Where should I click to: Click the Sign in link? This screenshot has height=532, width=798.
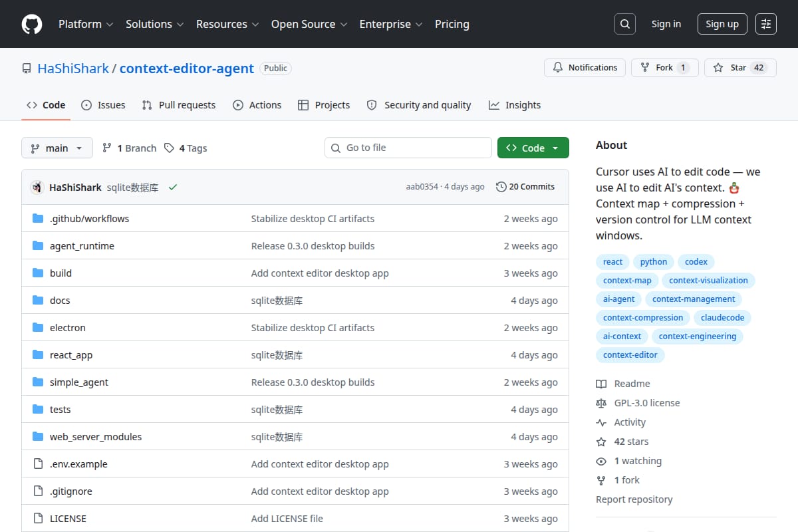(x=666, y=24)
